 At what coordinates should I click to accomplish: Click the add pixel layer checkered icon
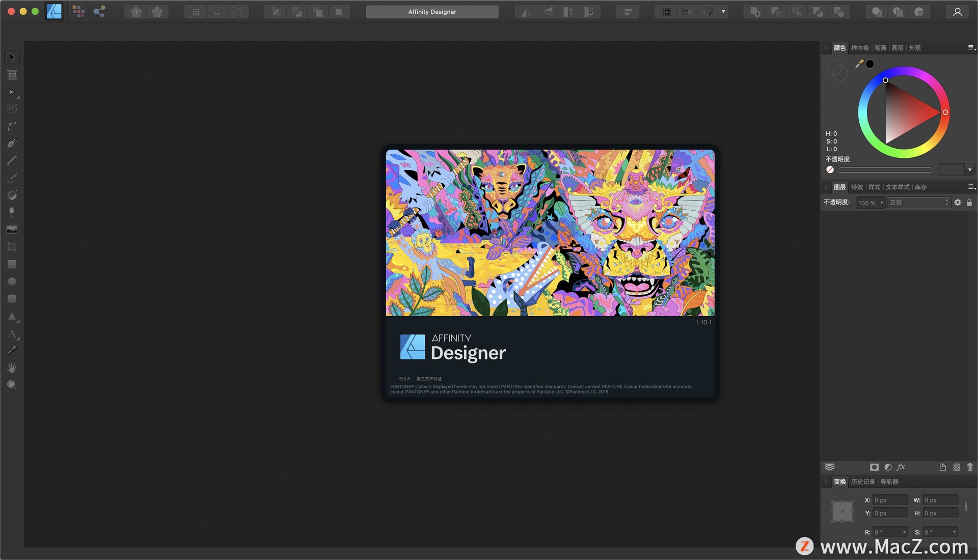click(x=956, y=467)
